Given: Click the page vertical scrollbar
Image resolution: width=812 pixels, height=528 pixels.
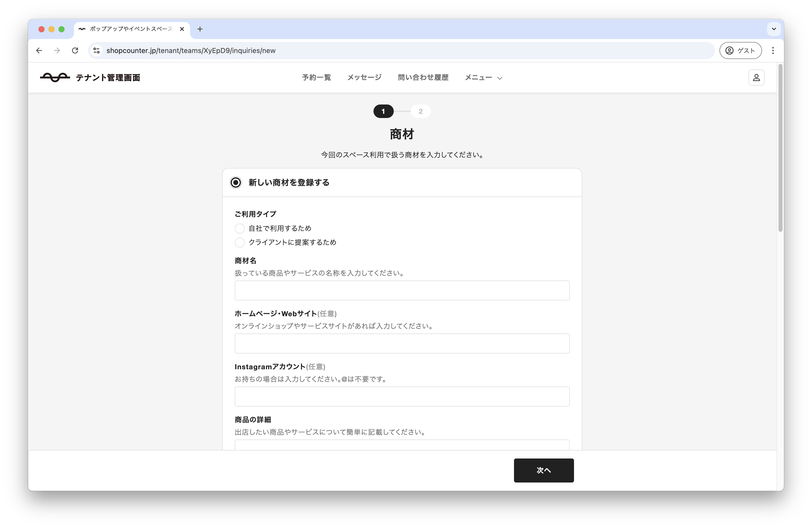Looking at the screenshot, I should tap(780, 148).
